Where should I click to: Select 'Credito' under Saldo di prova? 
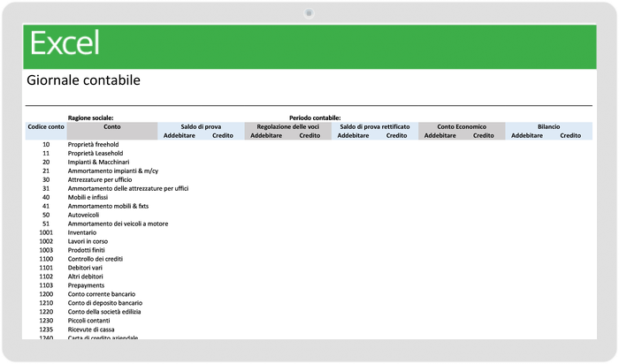pos(223,135)
